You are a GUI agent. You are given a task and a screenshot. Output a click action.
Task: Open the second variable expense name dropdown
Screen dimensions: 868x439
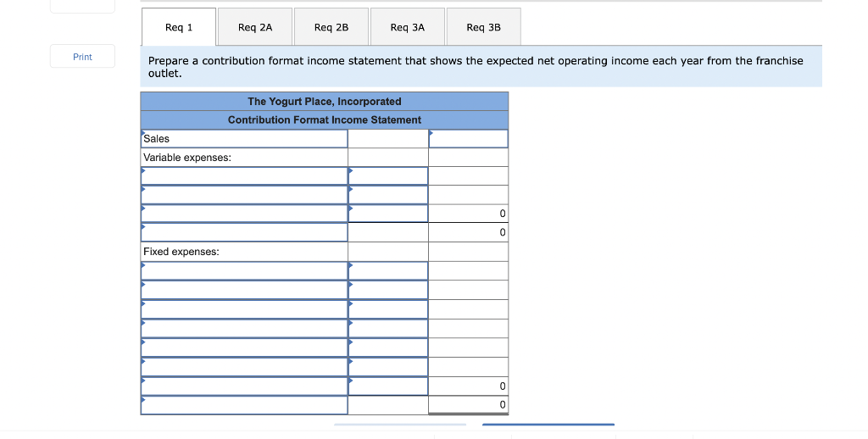pos(244,195)
